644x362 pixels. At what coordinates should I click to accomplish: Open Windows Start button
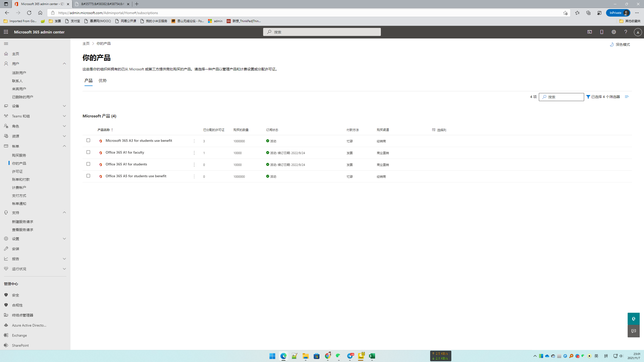pyautogui.click(x=272, y=356)
